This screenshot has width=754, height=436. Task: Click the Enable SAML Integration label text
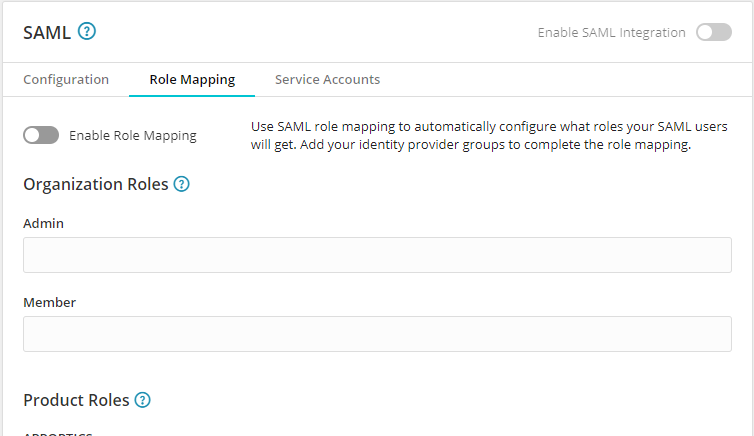click(x=611, y=32)
